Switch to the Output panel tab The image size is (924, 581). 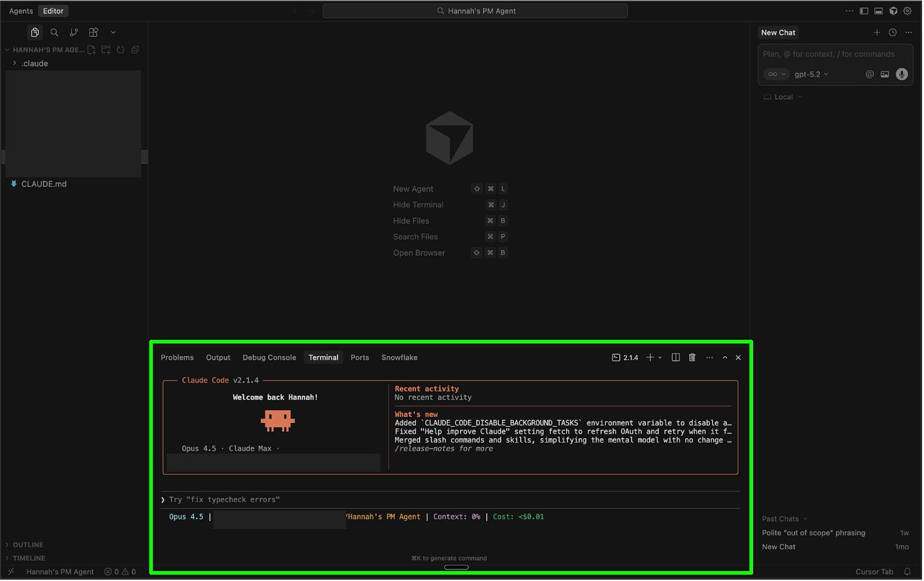point(218,357)
